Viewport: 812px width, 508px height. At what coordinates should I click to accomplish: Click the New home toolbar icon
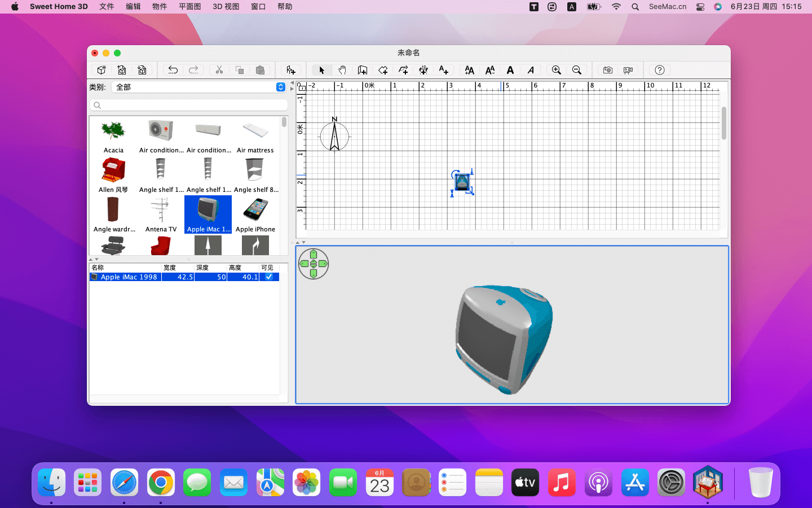[x=101, y=70]
